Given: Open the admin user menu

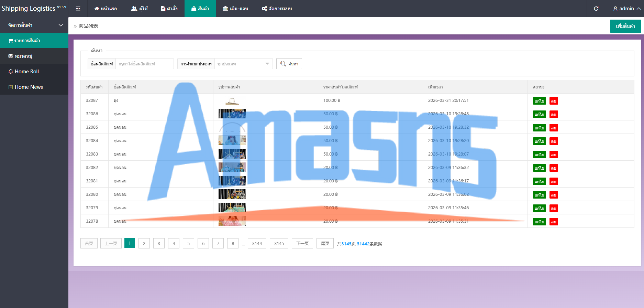Looking at the screenshot, I should click(x=627, y=9).
